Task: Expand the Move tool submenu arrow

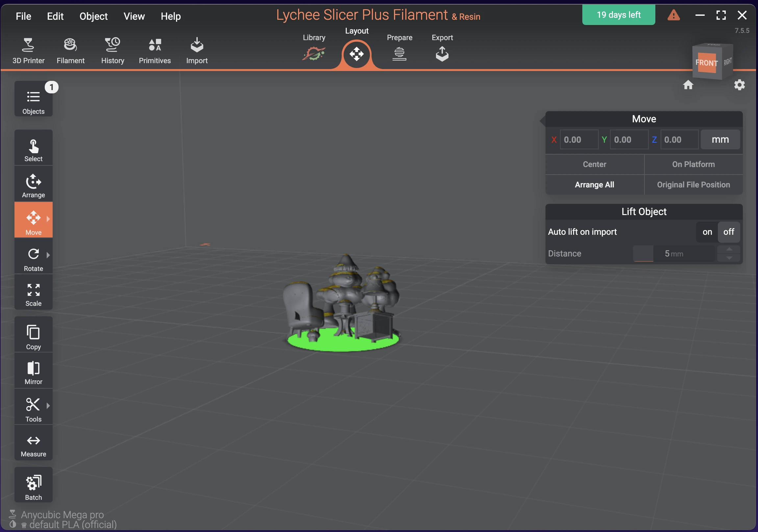Action: [x=48, y=219]
